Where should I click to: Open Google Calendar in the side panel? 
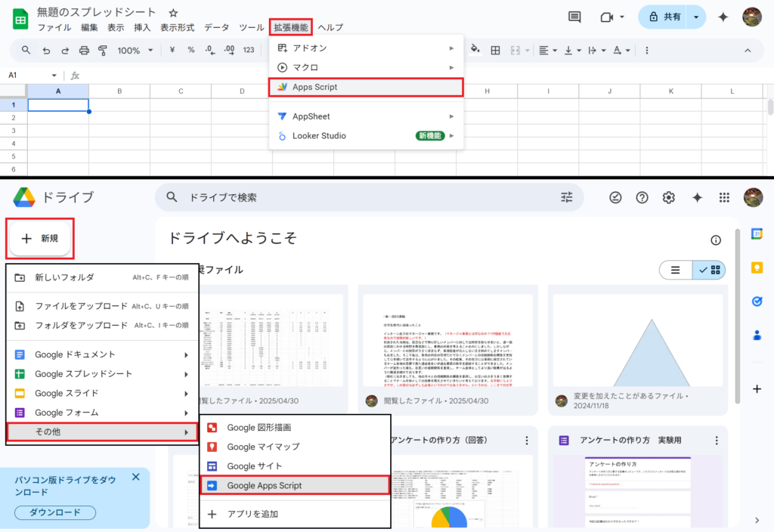[757, 234]
